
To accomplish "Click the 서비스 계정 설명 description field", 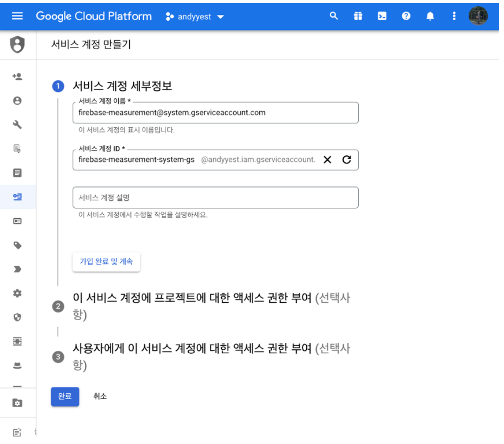I will [215, 198].
